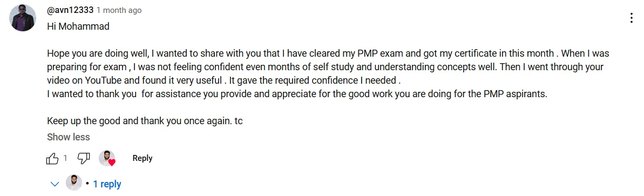Click the small avatar beside 1 reply
644x196 pixels.
pos(74,183)
